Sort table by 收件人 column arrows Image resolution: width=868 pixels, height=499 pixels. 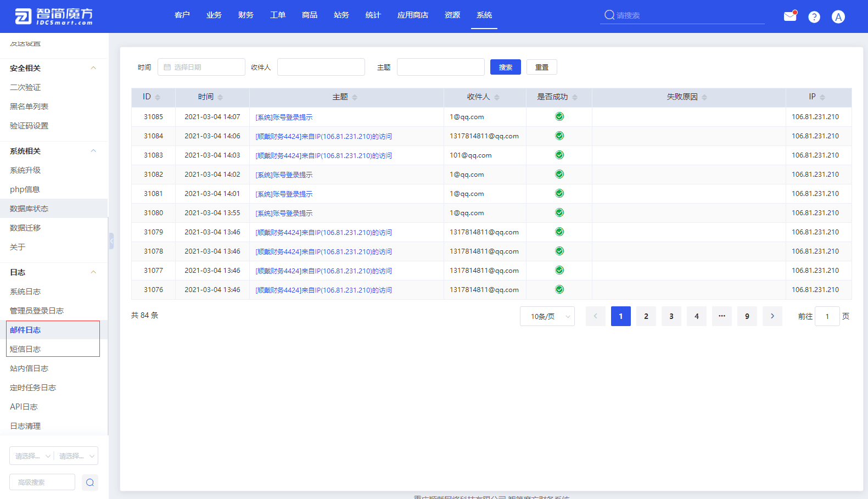[x=497, y=97]
